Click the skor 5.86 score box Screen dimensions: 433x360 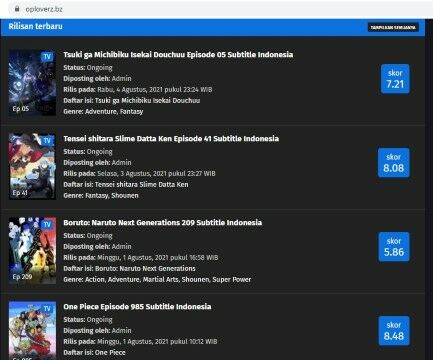[394, 247]
